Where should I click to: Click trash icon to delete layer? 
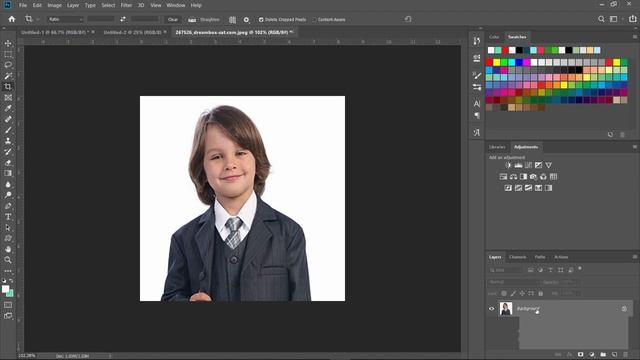pyautogui.click(x=625, y=354)
